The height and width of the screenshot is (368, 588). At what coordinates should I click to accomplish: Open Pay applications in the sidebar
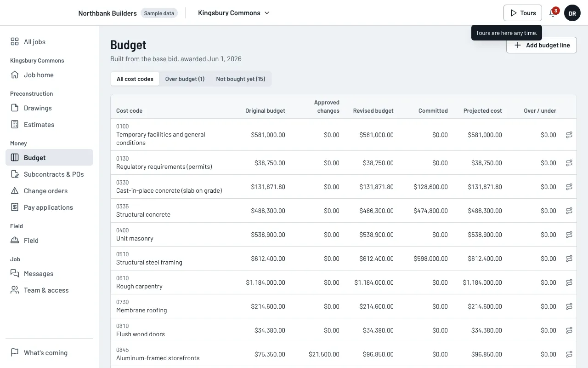coord(49,207)
